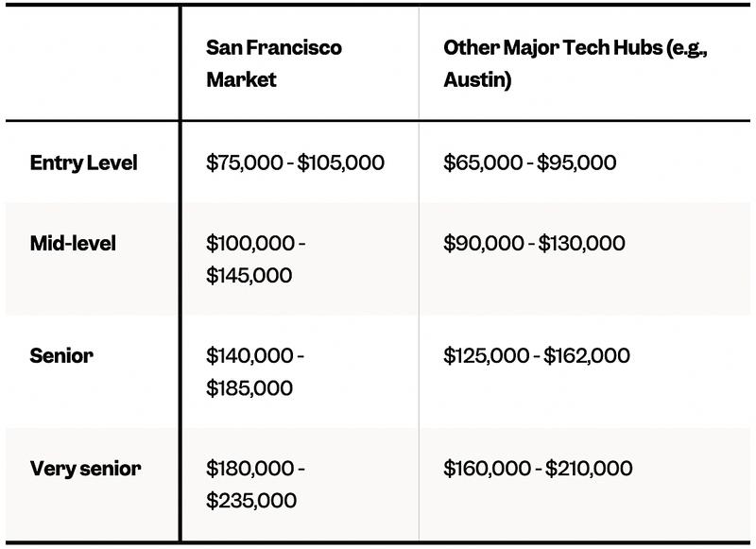This screenshot has width=756, height=549.
Task: Click the $75,000 entry-level figure
Action: 244,163
